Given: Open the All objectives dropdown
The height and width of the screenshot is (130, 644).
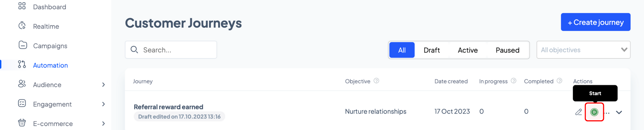Looking at the screenshot, I should pos(583,50).
